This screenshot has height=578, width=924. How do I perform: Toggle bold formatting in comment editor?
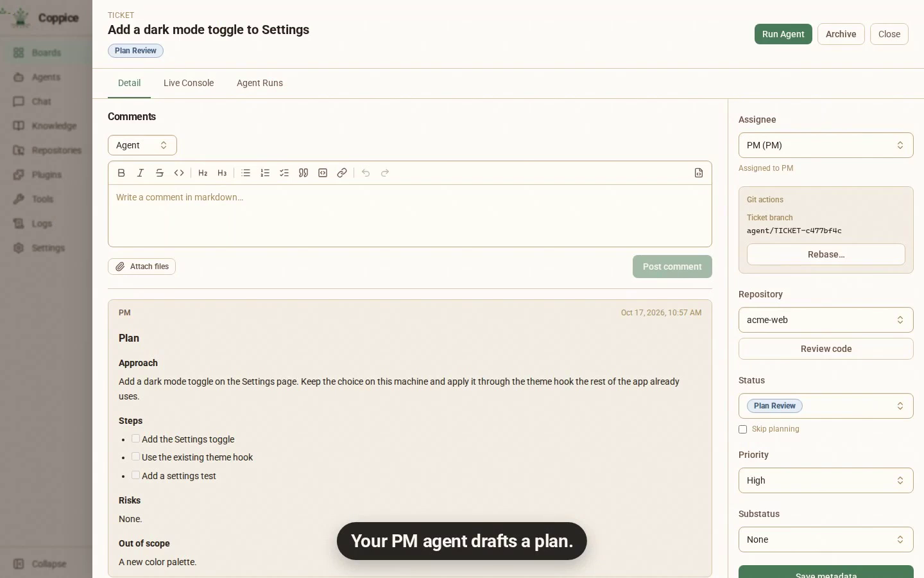pos(121,173)
